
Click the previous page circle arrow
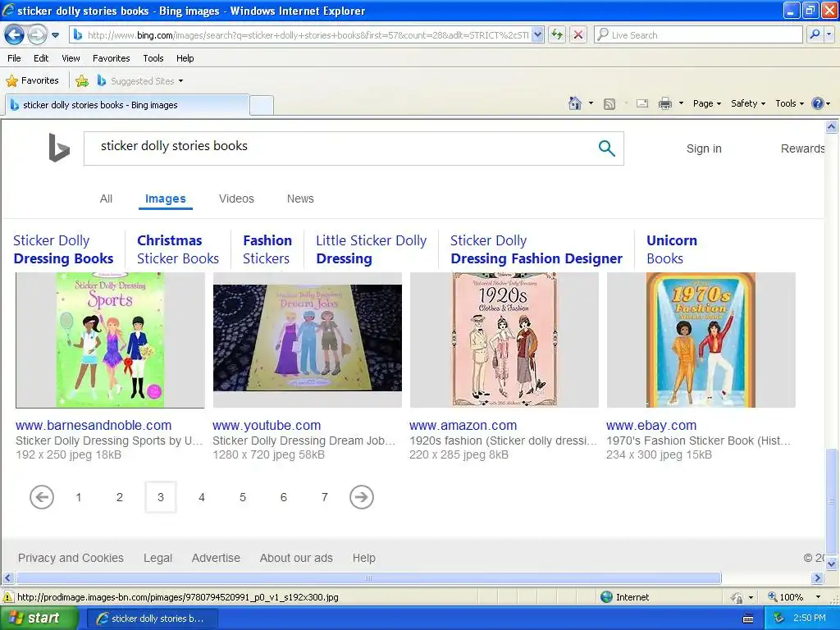[x=42, y=497]
